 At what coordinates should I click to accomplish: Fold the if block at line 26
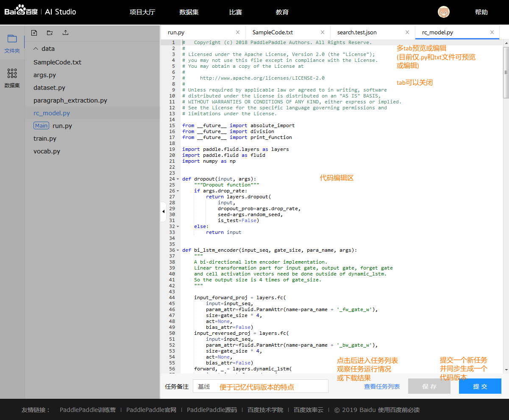click(178, 191)
